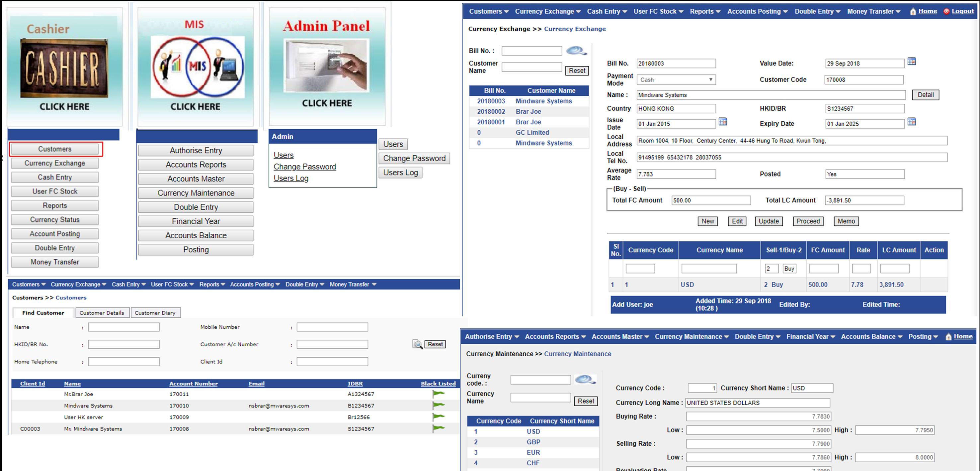Viewport: 980px width, 471px height.
Task: Open the Issue Date calendar picker
Action: 722,122
